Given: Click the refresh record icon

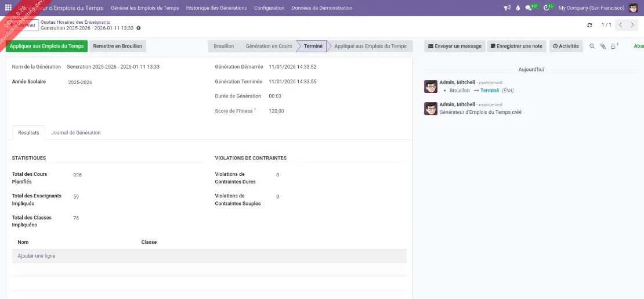Looking at the screenshot, I should tap(590, 25).
